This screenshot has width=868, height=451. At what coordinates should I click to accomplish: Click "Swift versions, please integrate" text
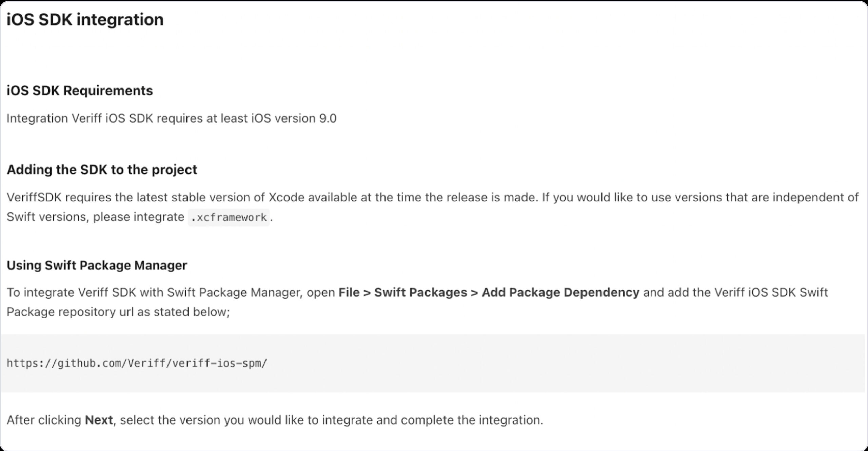[x=95, y=217]
